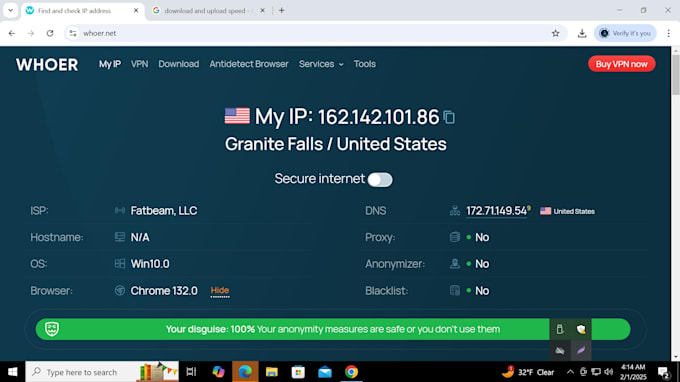Open the Windows Start menu

click(13, 372)
